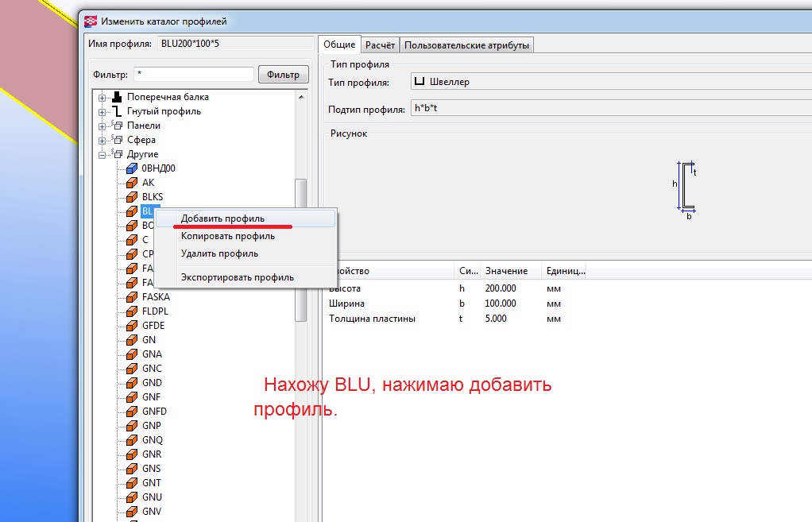This screenshot has width=812, height=522.
Task: Expand the Поперечная балка tree node
Action: point(102,98)
